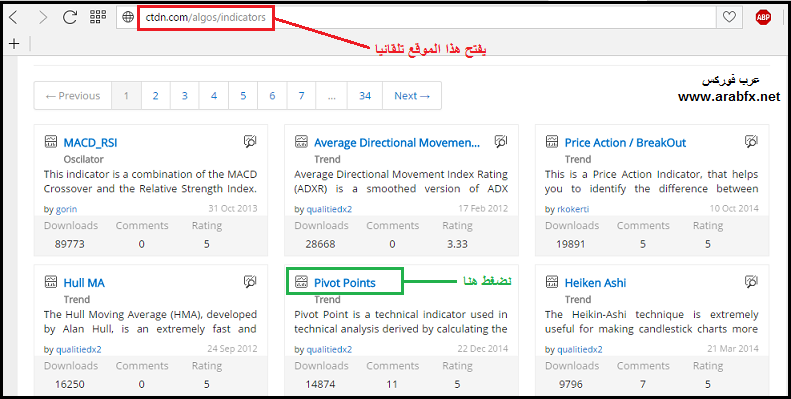Click the date 31 Oct 2013
Image resolution: width=791 pixels, height=399 pixels.
233,208
